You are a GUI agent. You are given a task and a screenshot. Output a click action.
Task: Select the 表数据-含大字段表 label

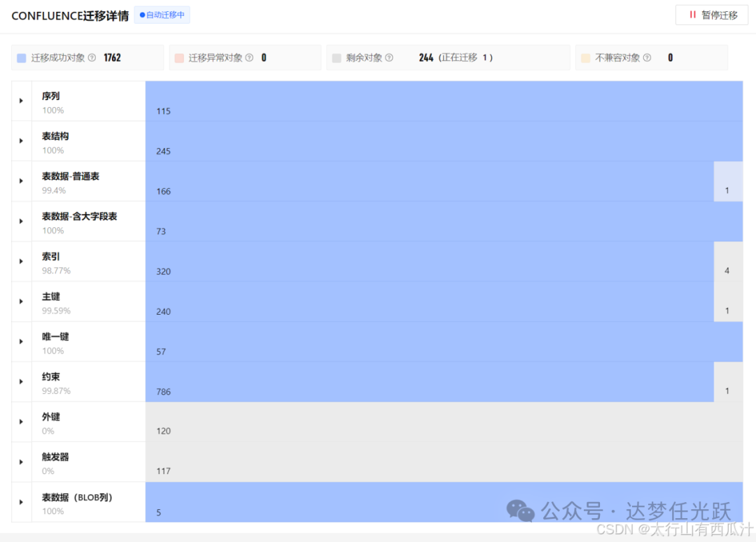[x=80, y=216]
